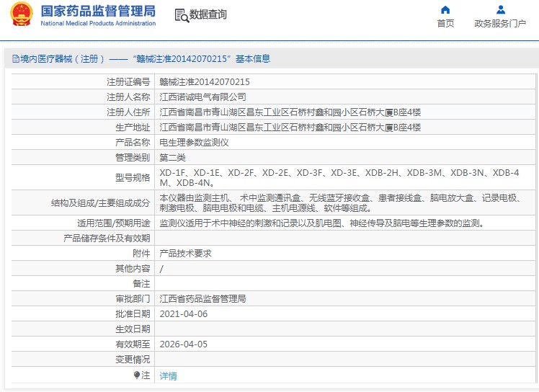Select product name 电生理参数监测仪

(195, 143)
